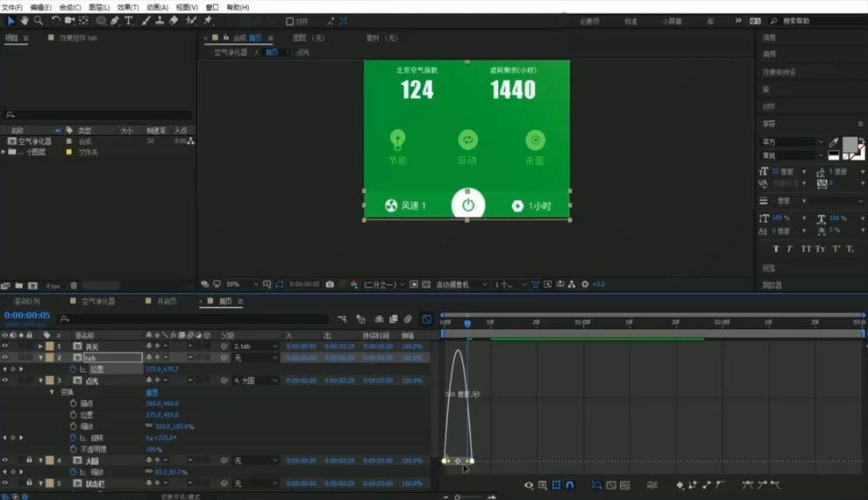Click the project panel search field
The height and width of the screenshot is (500, 868).
point(98,115)
